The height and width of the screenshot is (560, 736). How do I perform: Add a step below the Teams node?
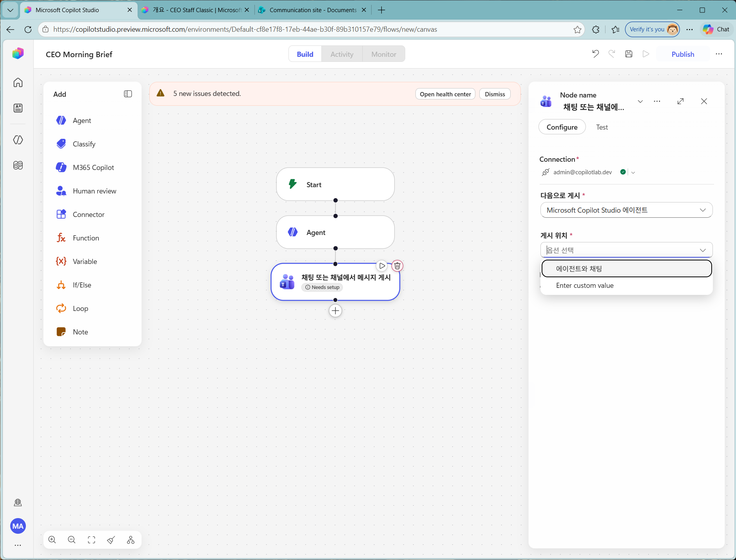click(335, 311)
